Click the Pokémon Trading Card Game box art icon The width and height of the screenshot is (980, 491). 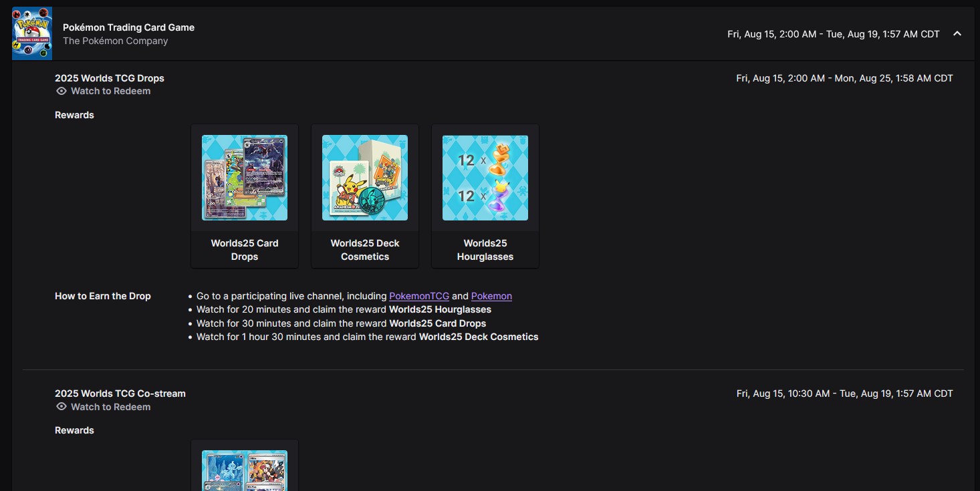click(32, 33)
